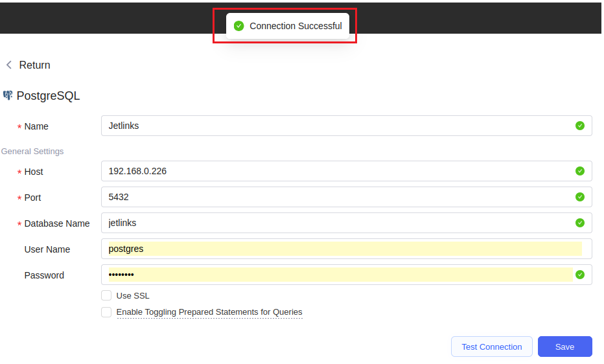
Task: Click the General Settings section label
Action: coord(32,152)
